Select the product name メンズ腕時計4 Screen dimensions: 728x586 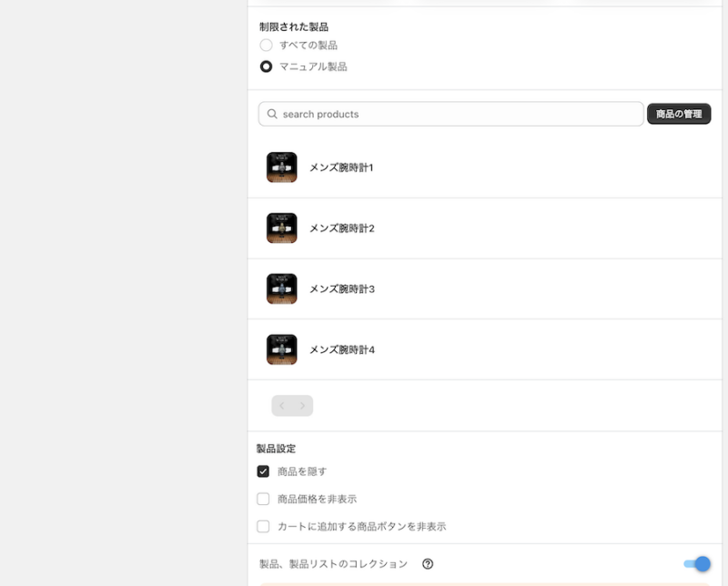click(x=342, y=349)
